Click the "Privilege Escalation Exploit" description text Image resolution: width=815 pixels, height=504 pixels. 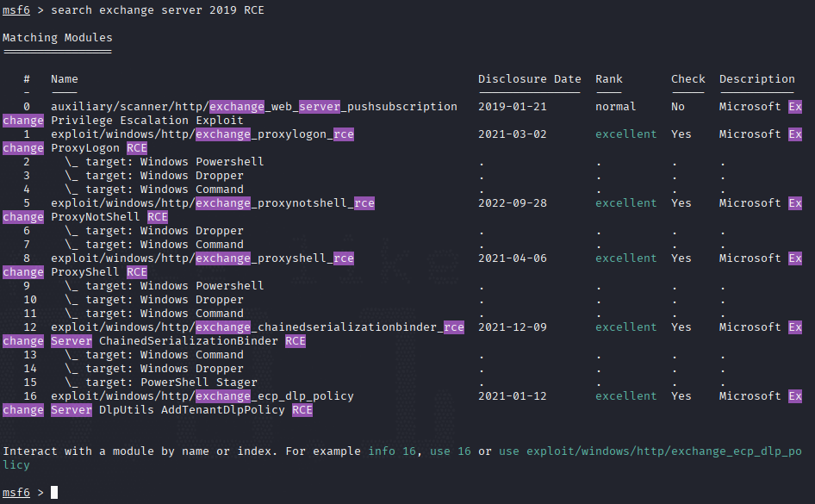[147, 121]
